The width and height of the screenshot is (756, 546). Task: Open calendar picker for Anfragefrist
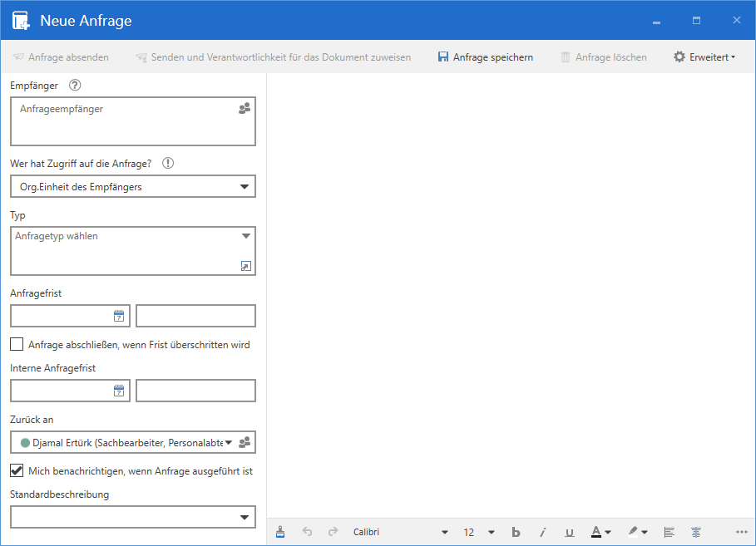119,316
